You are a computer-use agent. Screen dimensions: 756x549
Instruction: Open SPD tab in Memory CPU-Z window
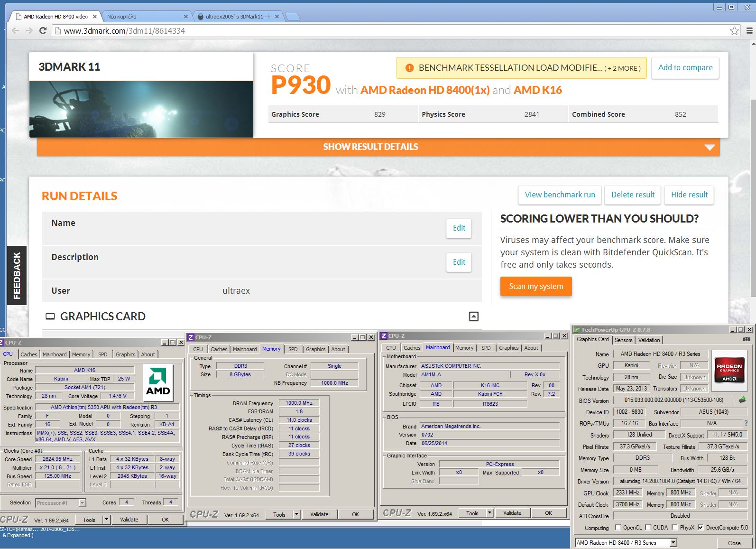coord(293,349)
